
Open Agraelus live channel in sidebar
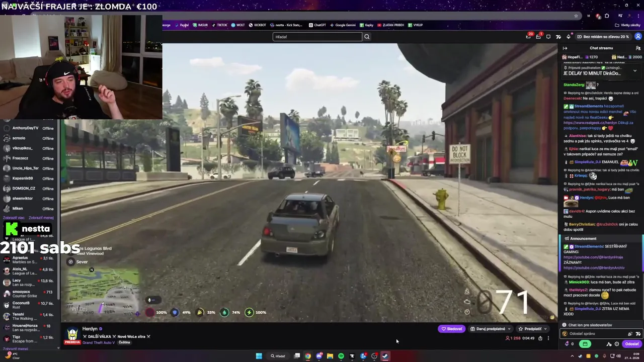(x=29, y=260)
